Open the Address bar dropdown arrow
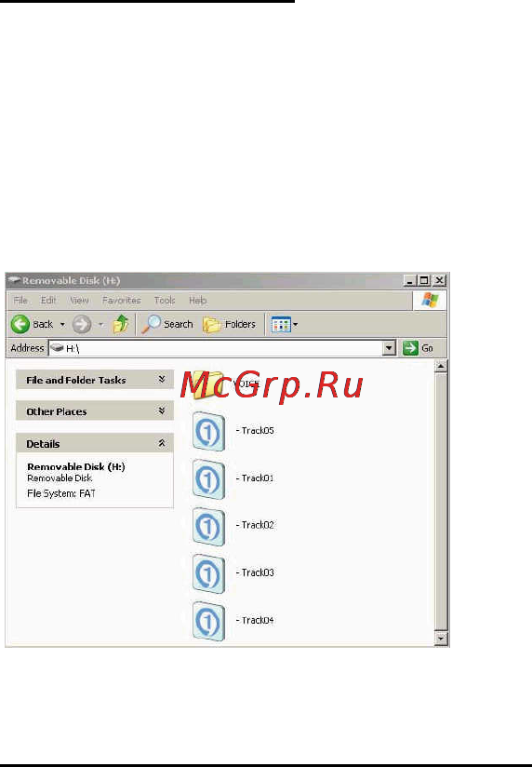This screenshot has width=532, height=767. coord(389,348)
